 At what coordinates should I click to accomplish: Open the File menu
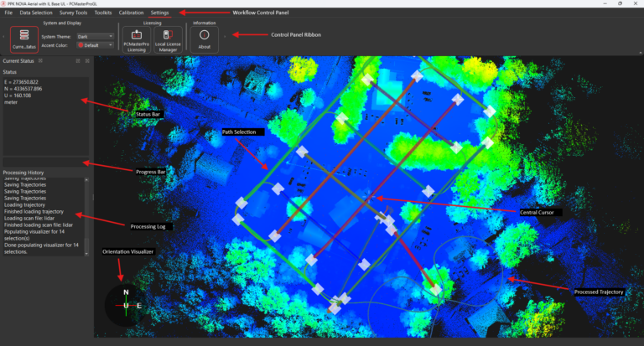coord(8,13)
